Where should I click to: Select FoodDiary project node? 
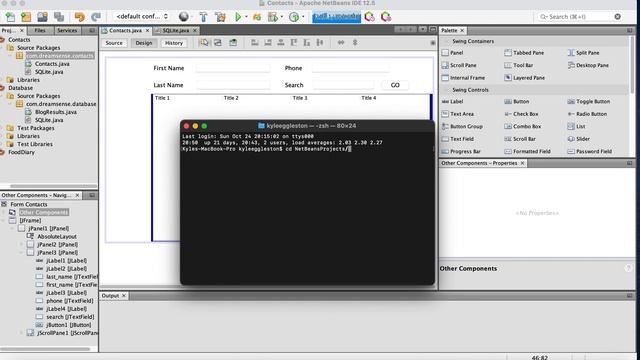click(21, 152)
